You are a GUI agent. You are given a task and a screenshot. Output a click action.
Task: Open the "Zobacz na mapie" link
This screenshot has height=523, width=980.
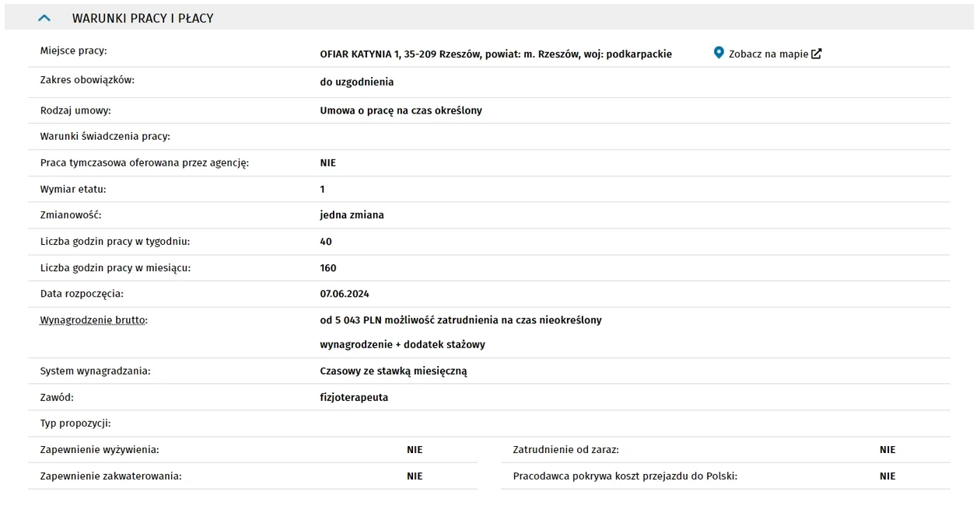[768, 54]
